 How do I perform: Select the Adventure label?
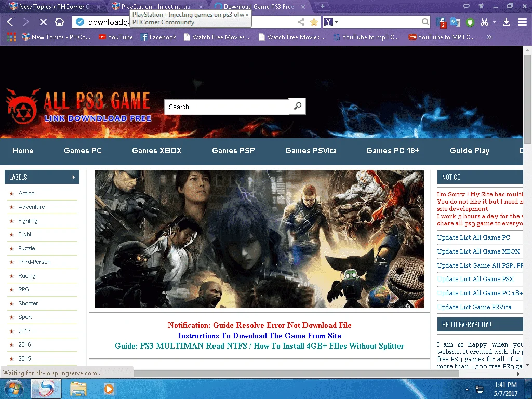click(x=32, y=207)
